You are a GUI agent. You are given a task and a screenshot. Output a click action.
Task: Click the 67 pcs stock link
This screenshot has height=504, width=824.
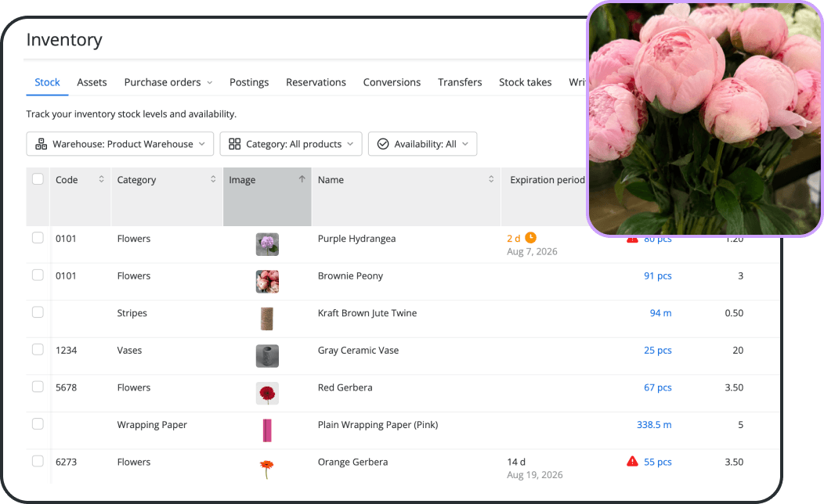tap(657, 387)
